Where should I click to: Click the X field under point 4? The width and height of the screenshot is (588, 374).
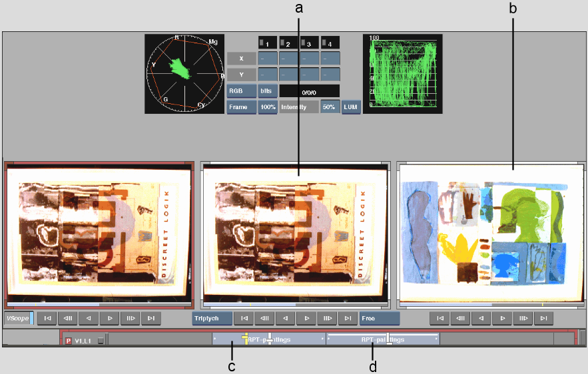point(330,59)
